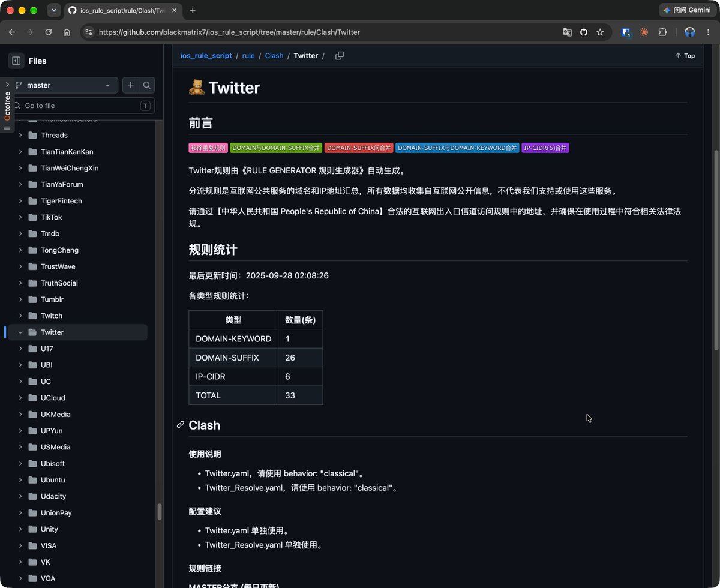Click the file tree scrollbar thumb

tap(160, 511)
